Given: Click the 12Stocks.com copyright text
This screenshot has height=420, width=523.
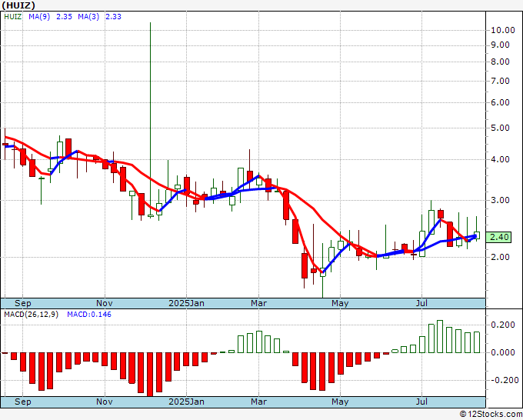Looking at the screenshot, I should (x=491, y=414).
